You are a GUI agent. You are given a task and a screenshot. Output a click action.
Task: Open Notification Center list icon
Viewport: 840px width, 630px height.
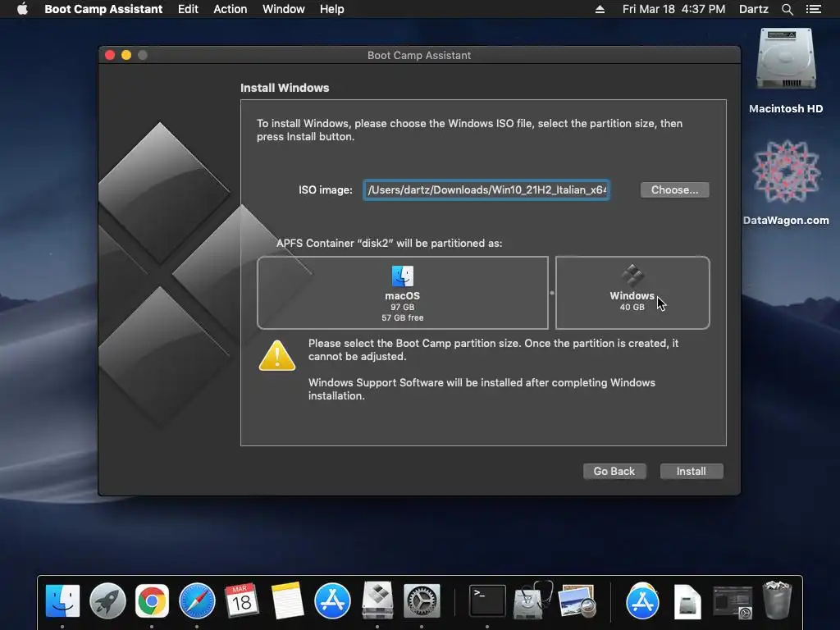click(x=813, y=9)
